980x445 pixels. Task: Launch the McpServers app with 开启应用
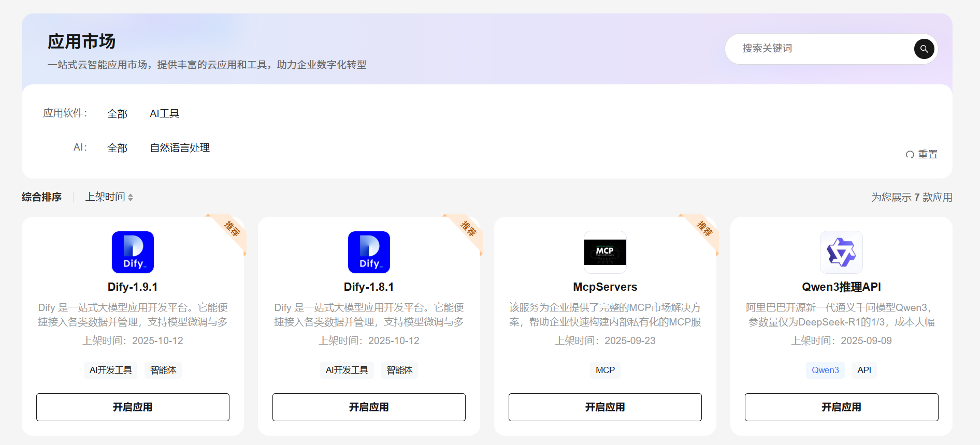coord(605,407)
